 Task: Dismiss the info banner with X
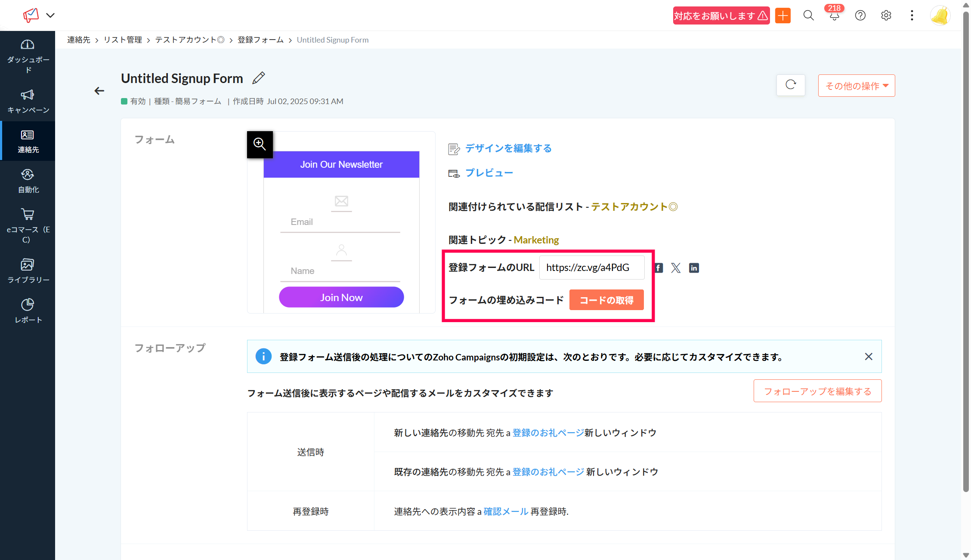[869, 357]
